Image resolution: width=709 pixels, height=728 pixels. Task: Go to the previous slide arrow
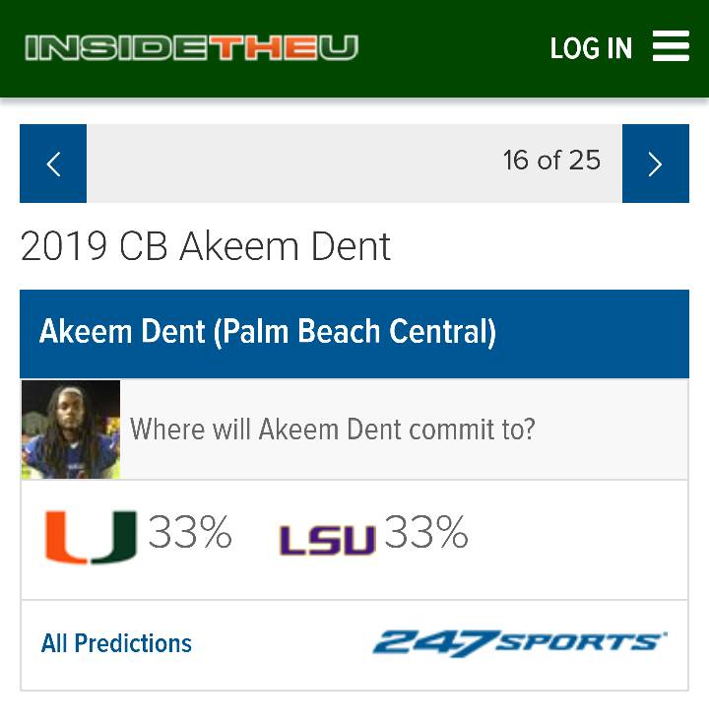coord(53,164)
